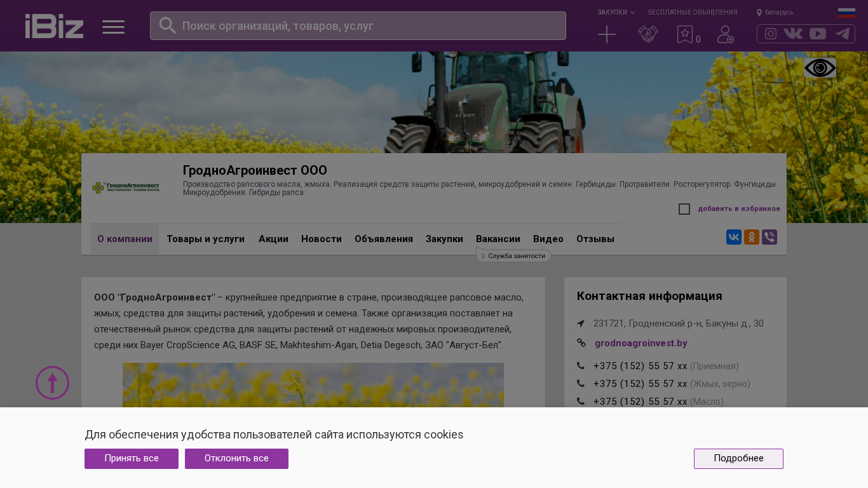
Task: Check the добавить в избранное checkbox
Action: pyautogui.click(x=684, y=209)
